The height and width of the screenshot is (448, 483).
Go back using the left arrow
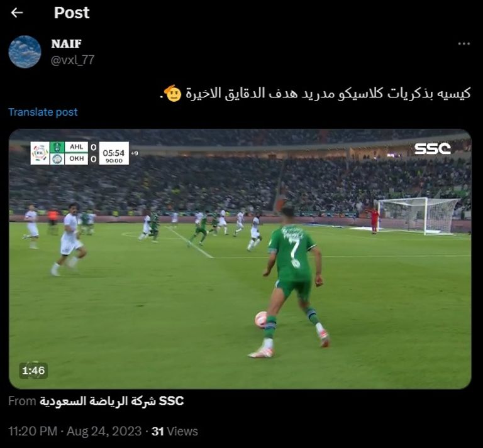pyautogui.click(x=17, y=13)
